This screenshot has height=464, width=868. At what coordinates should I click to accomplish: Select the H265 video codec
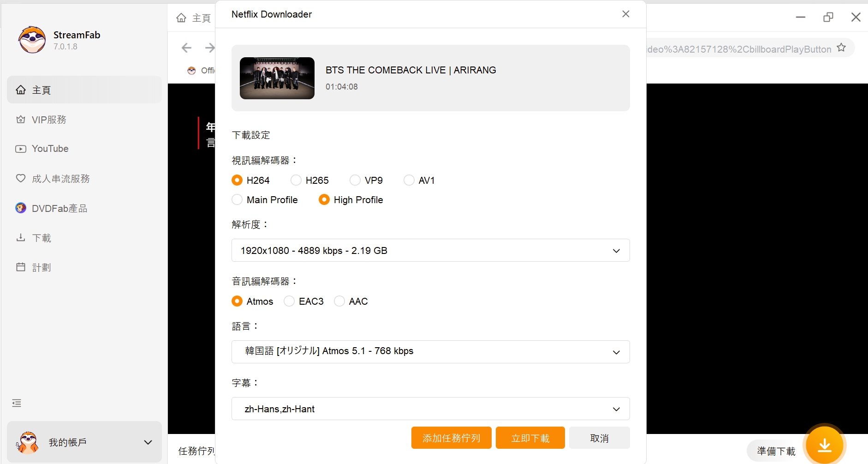click(x=296, y=180)
